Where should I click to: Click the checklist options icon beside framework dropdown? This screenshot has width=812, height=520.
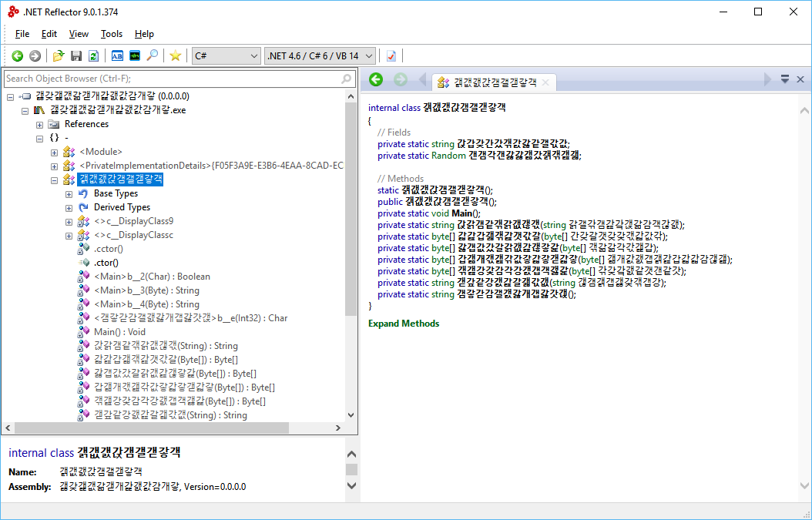point(391,55)
